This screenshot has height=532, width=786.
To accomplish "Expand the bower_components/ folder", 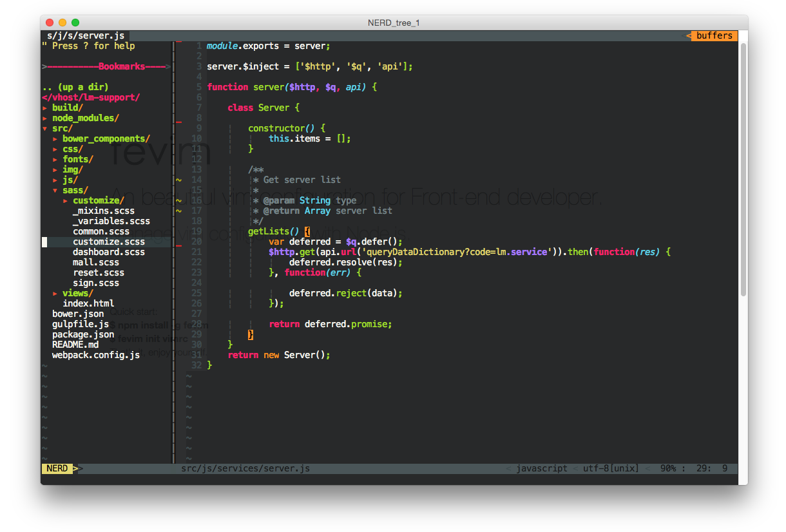I will click(55, 139).
